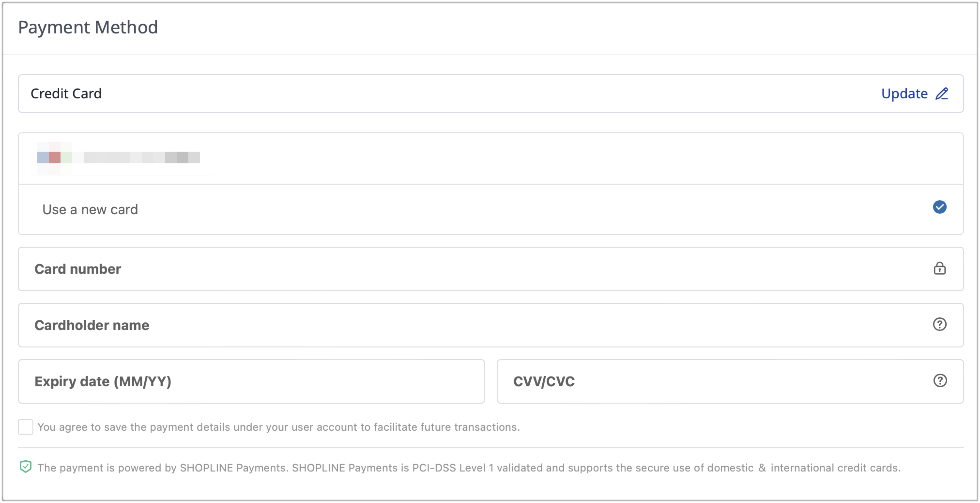The image size is (980, 503).
Task: Focus the Cardholder name input field
Action: pos(491,325)
